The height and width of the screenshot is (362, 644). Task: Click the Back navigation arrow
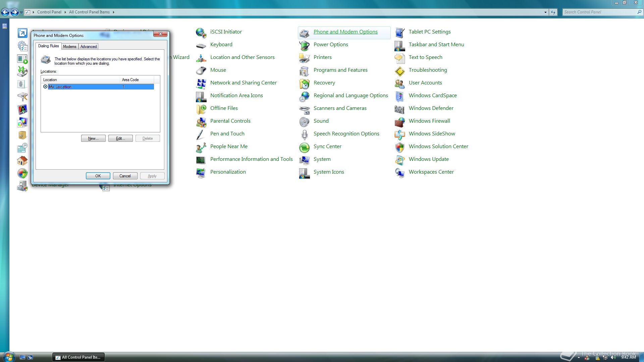(5, 12)
